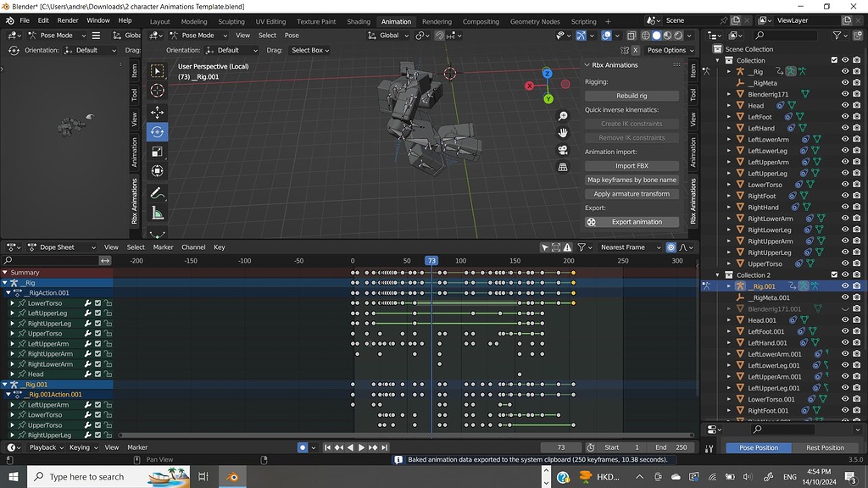Viewport: 868px width, 488px height.
Task: Open the Pose menu in the 3D viewport
Action: pos(292,35)
